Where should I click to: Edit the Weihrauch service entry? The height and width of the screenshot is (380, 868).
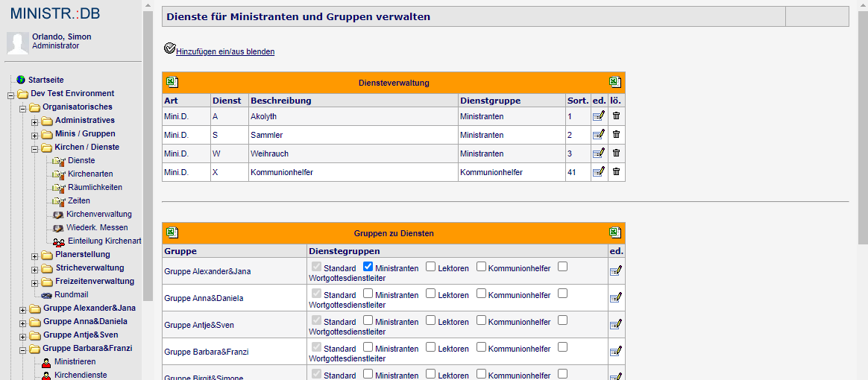(598, 153)
